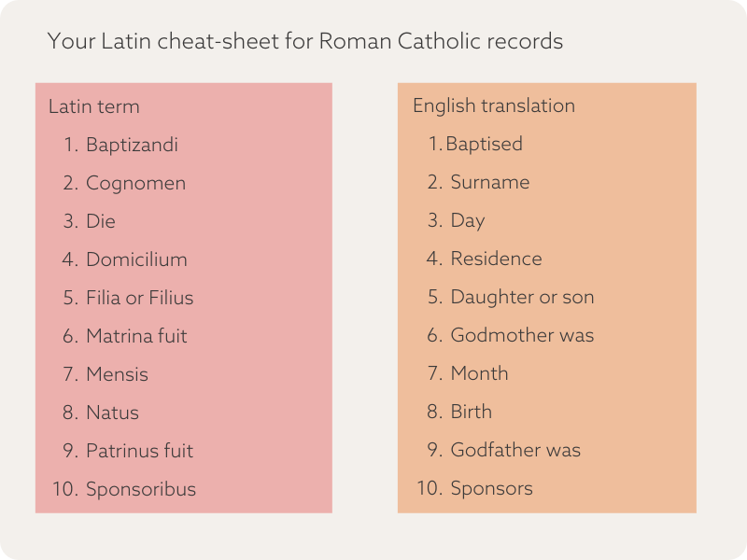Select the Latin term 'Die'
Image resolution: width=747 pixels, height=560 pixels.
(x=101, y=221)
